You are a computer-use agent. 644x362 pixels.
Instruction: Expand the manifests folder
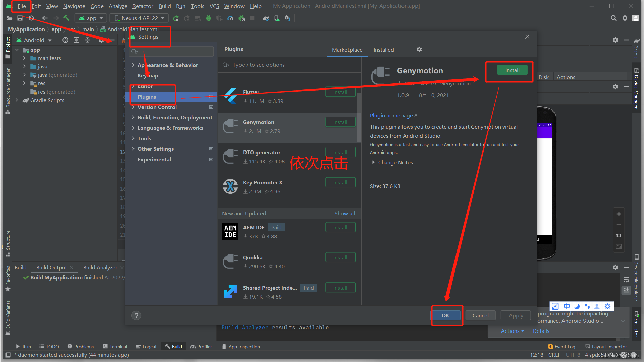(x=24, y=58)
